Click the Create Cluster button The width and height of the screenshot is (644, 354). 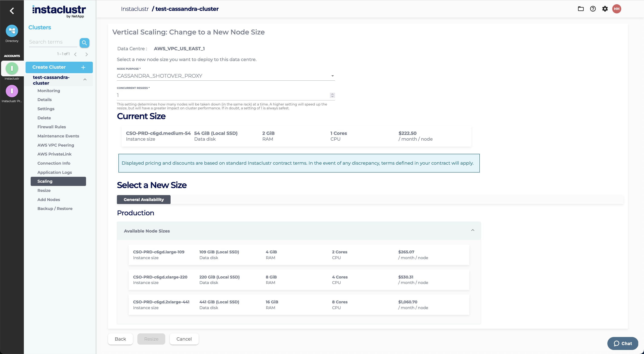coord(59,67)
